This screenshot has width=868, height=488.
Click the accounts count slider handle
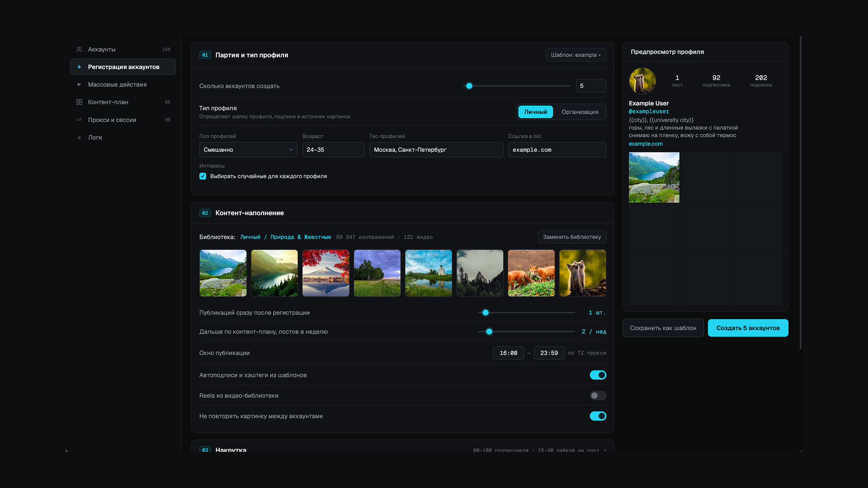click(x=469, y=86)
